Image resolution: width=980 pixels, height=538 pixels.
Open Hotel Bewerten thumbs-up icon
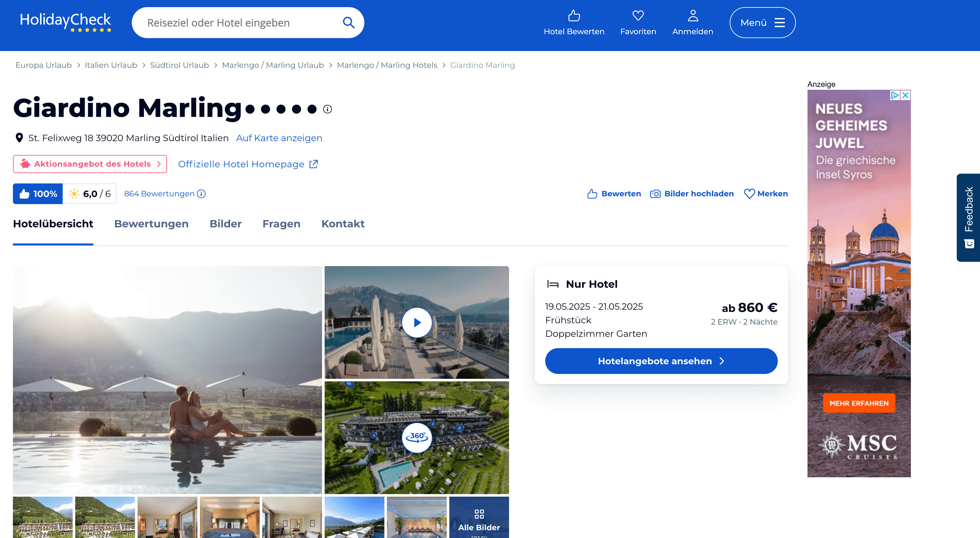(x=574, y=16)
